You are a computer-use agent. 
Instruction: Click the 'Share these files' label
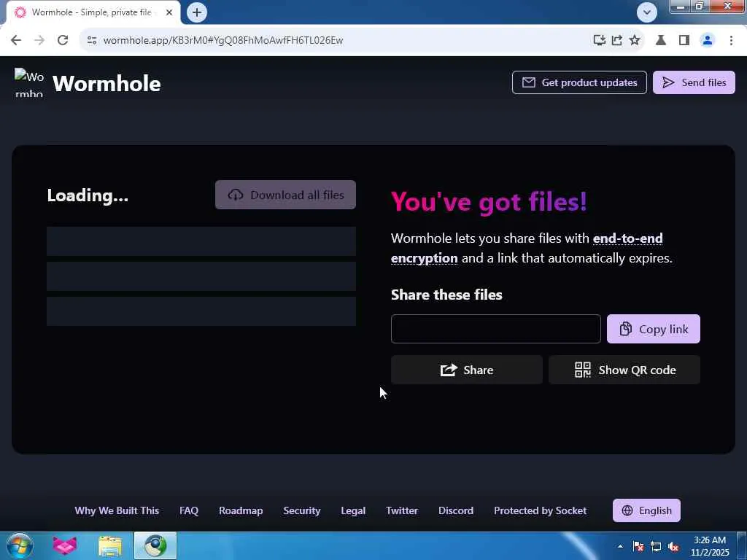446,295
